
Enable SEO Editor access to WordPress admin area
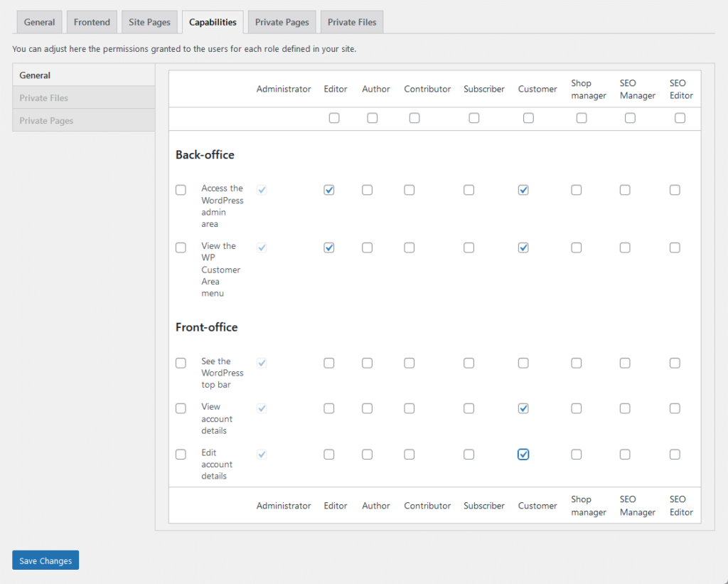point(675,190)
